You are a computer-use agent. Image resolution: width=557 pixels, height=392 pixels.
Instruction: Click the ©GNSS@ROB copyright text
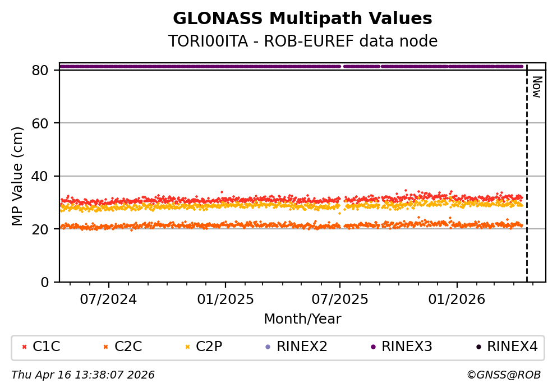pos(503,375)
